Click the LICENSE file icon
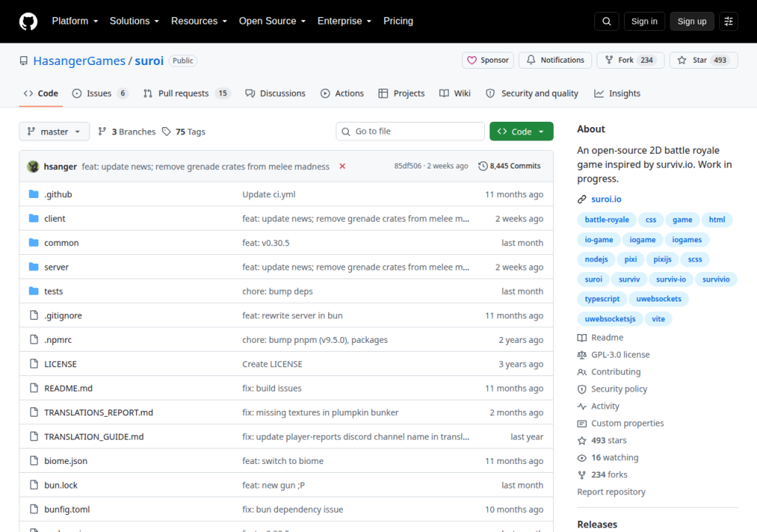Image resolution: width=757 pixels, height=532 pixels. click(34, 364)
